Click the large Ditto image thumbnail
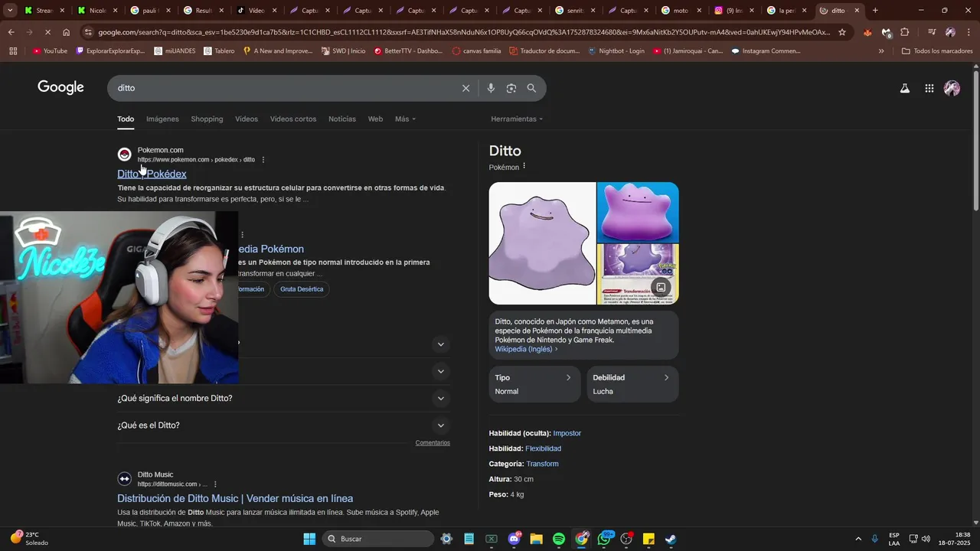 coord(542,243)
